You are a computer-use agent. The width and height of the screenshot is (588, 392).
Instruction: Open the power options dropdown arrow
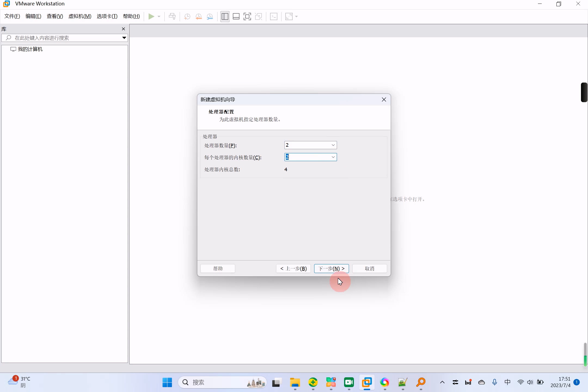pos(159,17)
